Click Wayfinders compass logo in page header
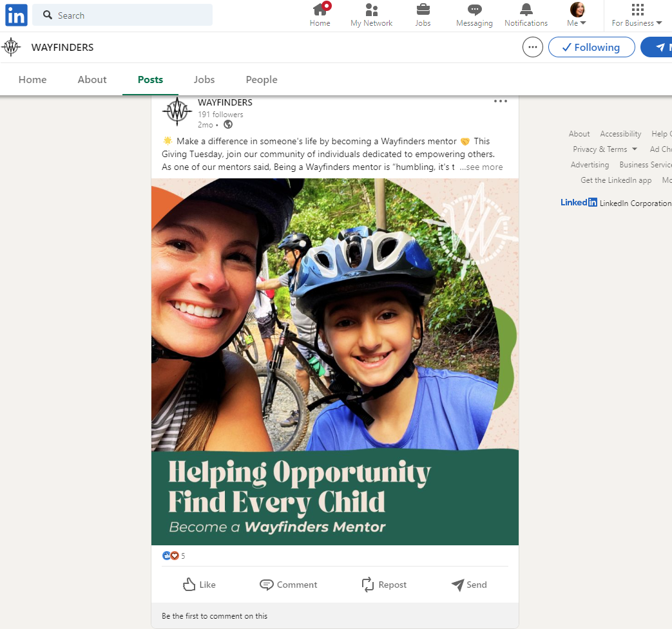The height and width of the screenshot is (629, 672). pos(11,47)
